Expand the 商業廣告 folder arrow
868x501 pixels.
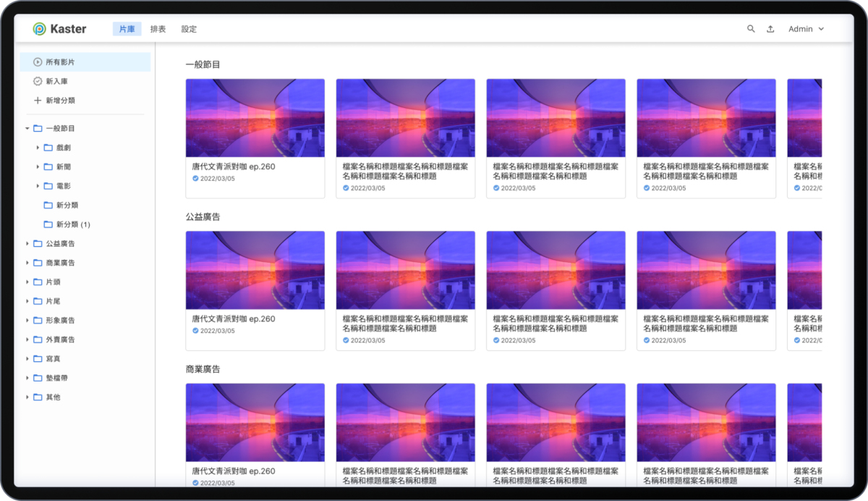[27, 263]
